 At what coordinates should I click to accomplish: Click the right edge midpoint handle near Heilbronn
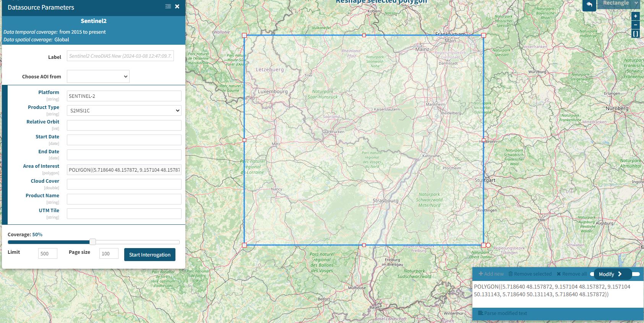pos(483,140)
